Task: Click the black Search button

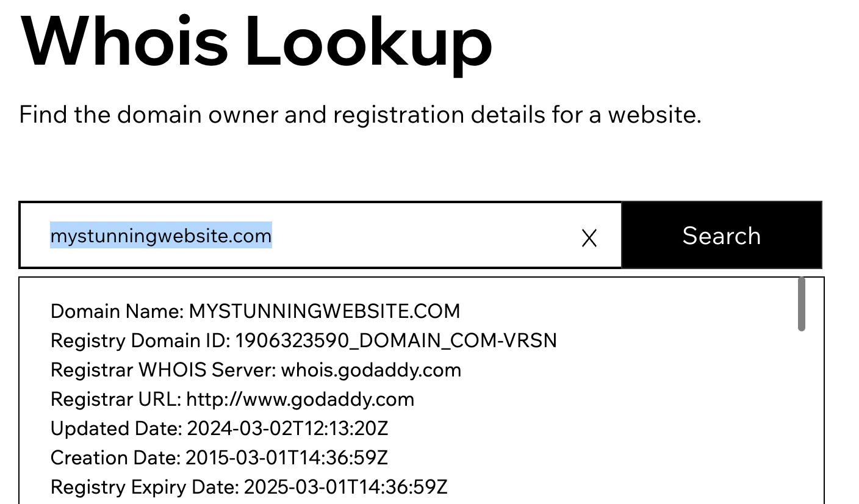Action: (x=722, y=236)
